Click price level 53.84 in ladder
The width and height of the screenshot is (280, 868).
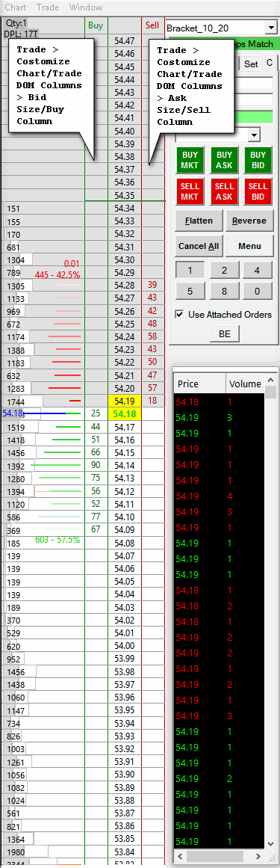click(x=125, y=852)
